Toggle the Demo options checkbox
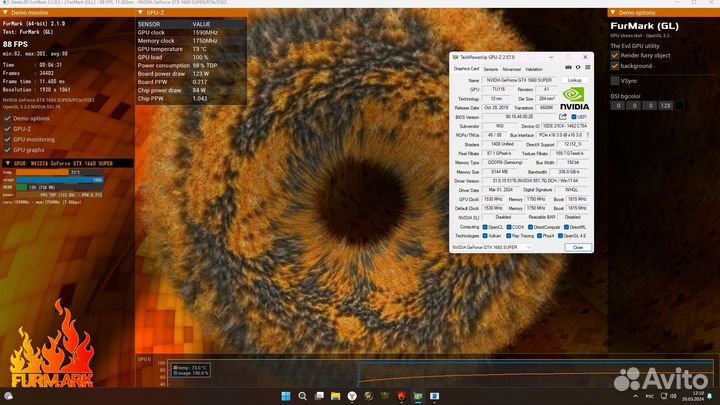The width and height of the screenshot is (720, 405). (7, 118)
